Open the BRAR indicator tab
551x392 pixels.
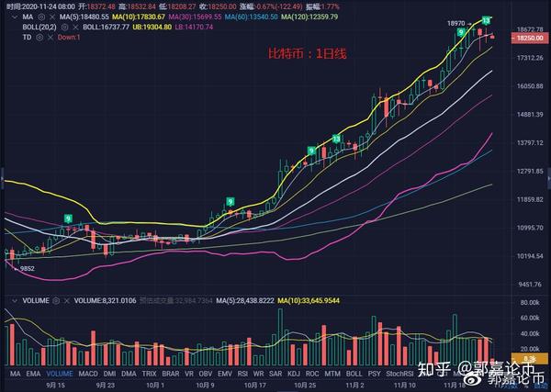(x=171, y=374)
